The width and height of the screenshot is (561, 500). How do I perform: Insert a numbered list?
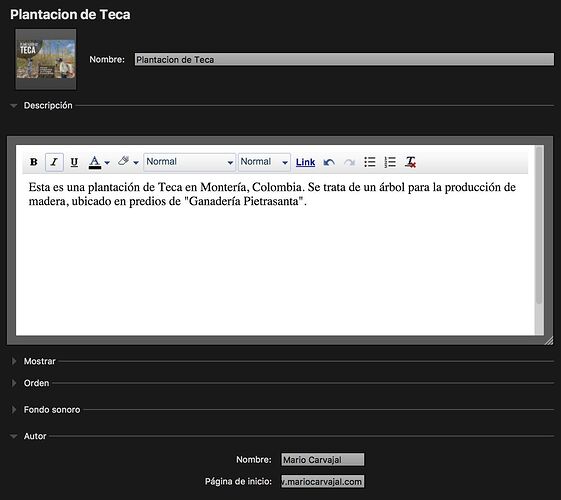coord(390,162)
